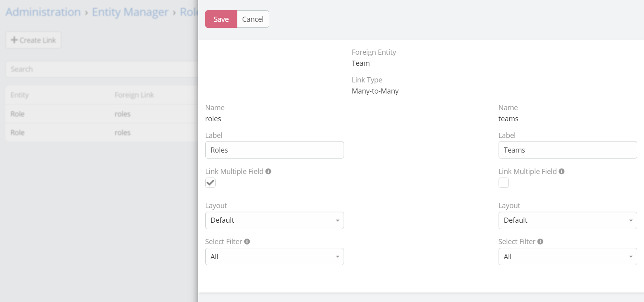
Task: Focus the Search box in link list
Action: 101,69
